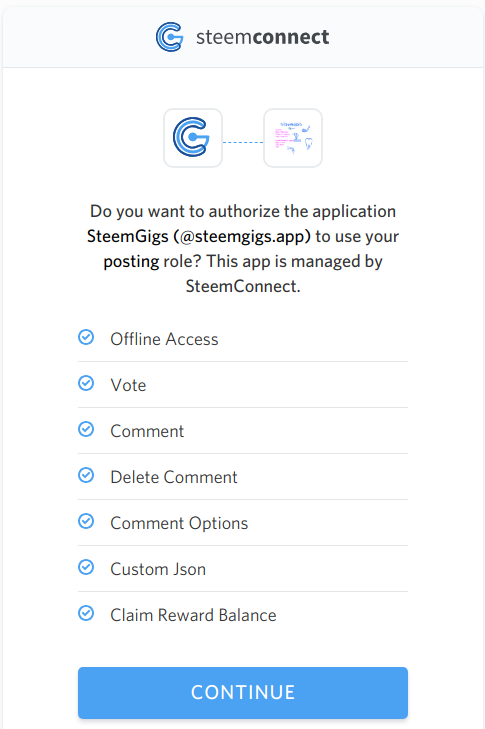
Task: Select the Offline Access label
Action: tap(164, 339)
